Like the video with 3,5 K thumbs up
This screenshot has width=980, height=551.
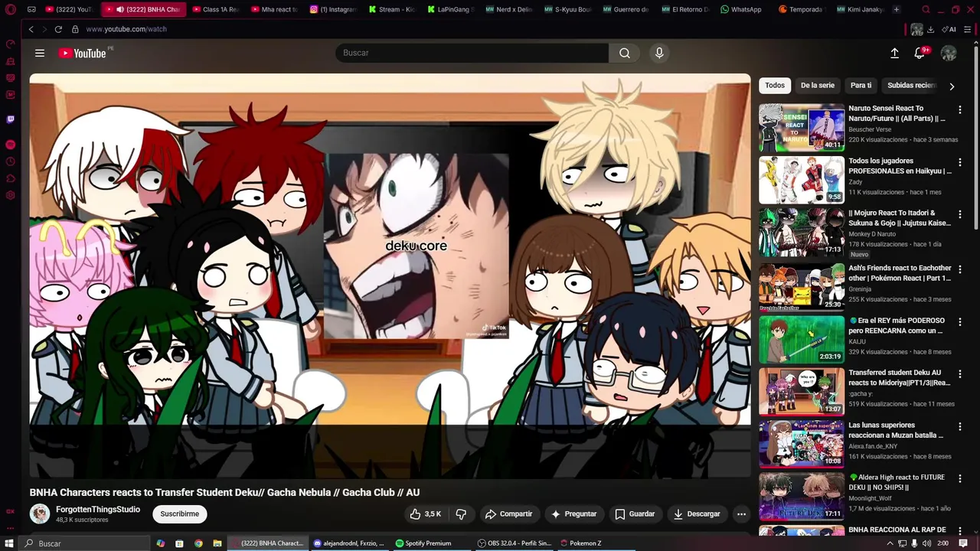[426, 514]
